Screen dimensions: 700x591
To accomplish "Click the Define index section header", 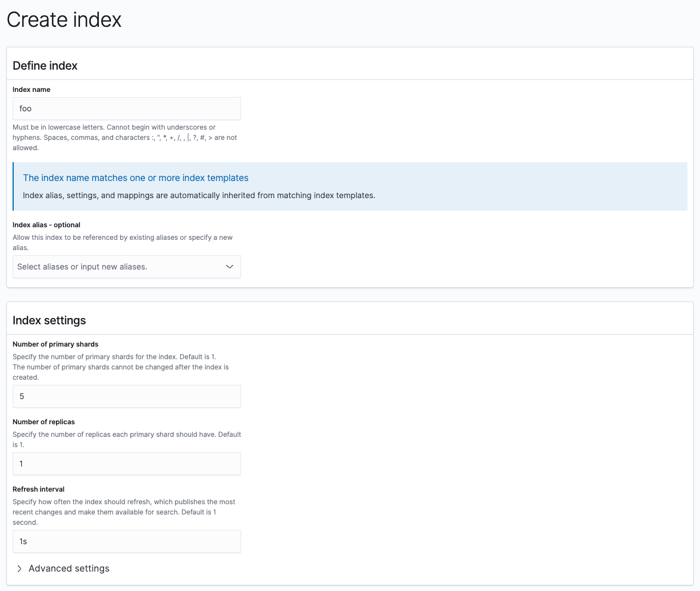I will [x=45, y=66].
